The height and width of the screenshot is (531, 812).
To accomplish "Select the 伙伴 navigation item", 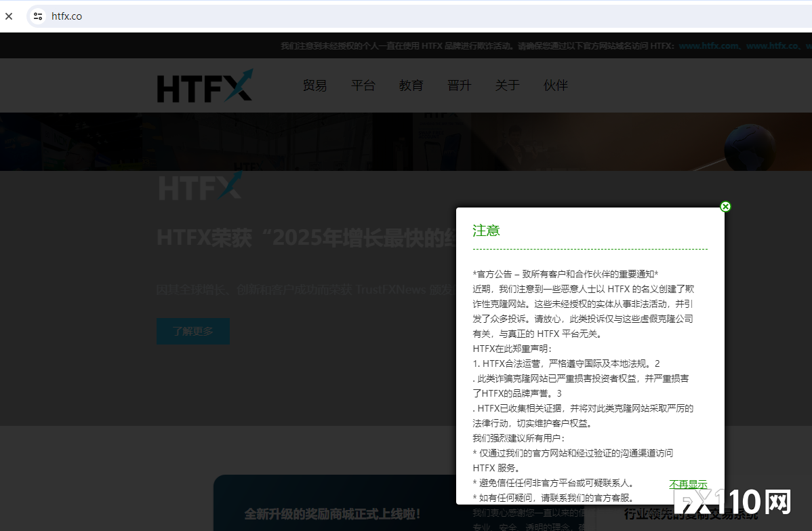I will [x=555, y=85].
